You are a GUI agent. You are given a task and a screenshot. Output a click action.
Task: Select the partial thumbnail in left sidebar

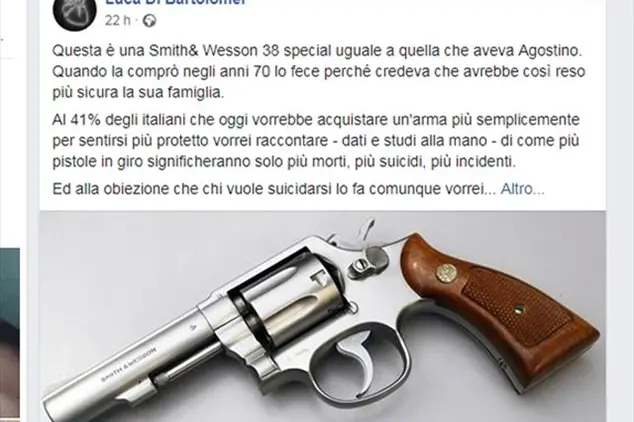[x=10, y=333]
